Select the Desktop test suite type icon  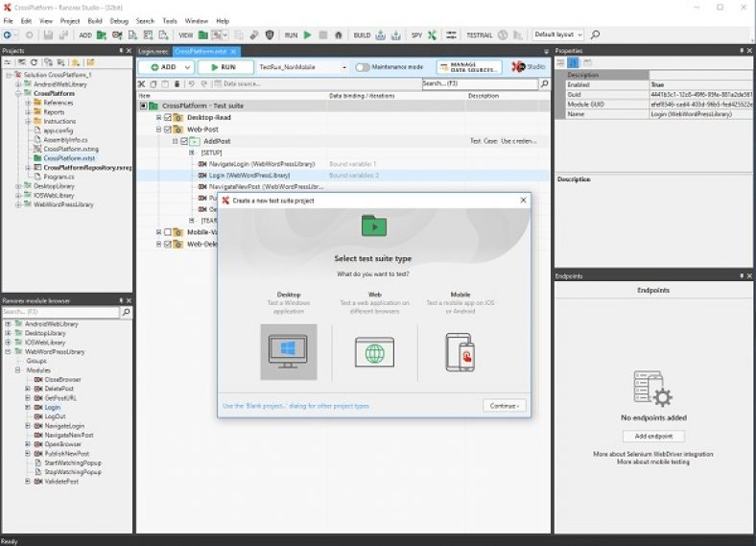coord(288,352)
